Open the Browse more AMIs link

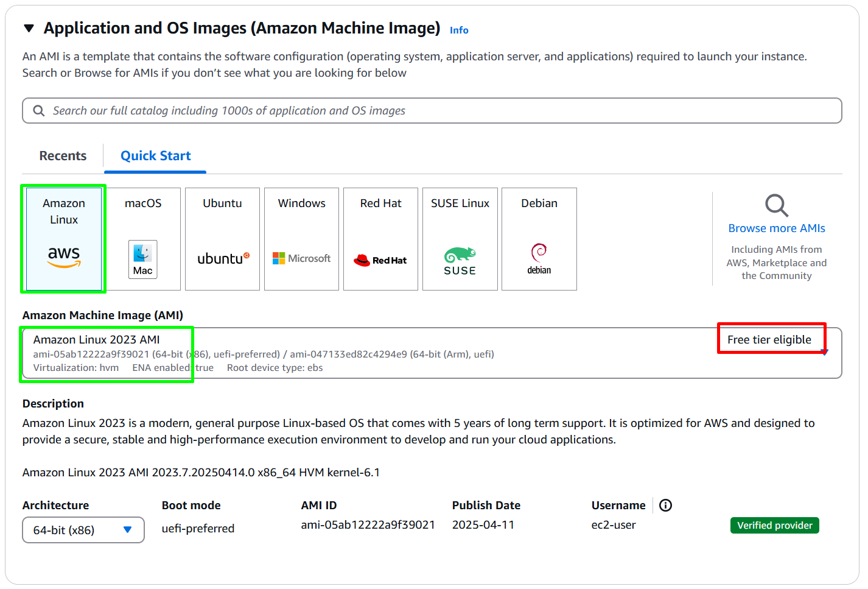tap(777, 228)
